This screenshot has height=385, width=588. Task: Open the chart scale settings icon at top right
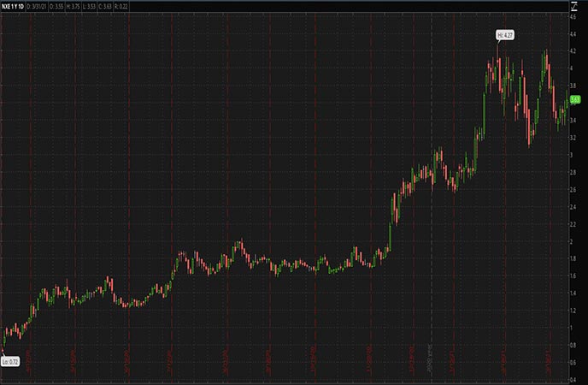click(x=573, y=6)
